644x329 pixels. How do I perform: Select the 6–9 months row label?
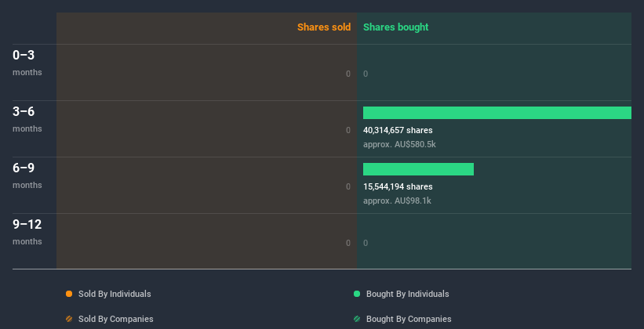27,175
